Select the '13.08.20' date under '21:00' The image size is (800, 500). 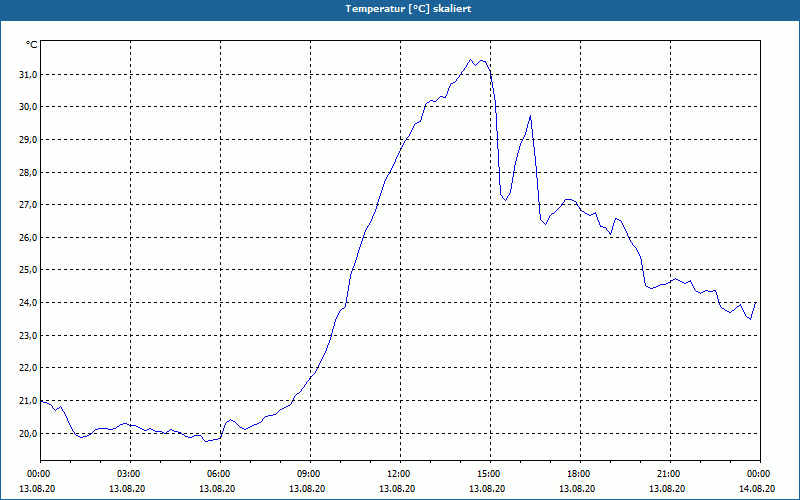click(667, 489)
